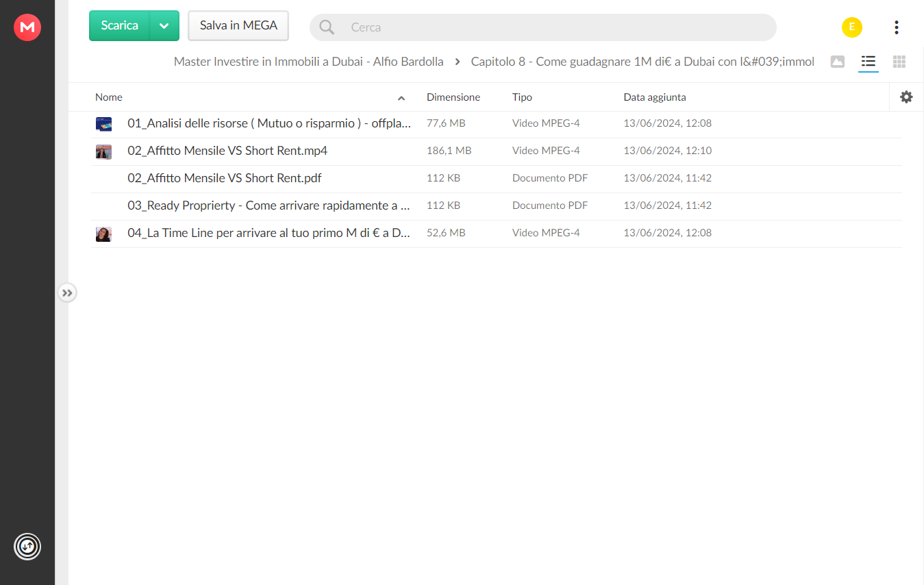The width and height of the screenshot is (924, 585).
Task: Select thumbnail of 02_Affitto Mensile VS Short Rent.mp4
Action: (x=103, y=151)
